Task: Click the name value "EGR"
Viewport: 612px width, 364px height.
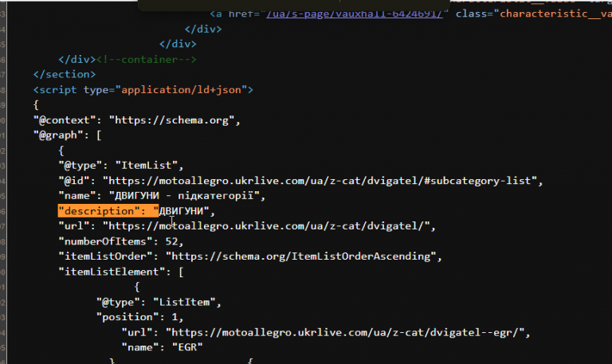Action: coord(187,347)
